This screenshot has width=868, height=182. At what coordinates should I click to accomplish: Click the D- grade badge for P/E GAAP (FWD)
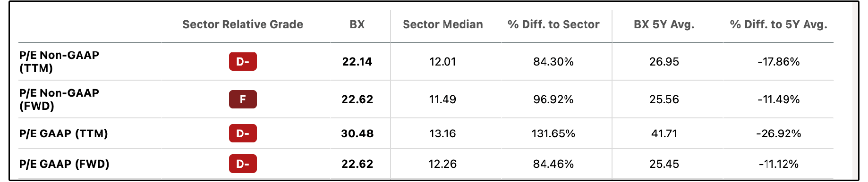click(243, 164)
